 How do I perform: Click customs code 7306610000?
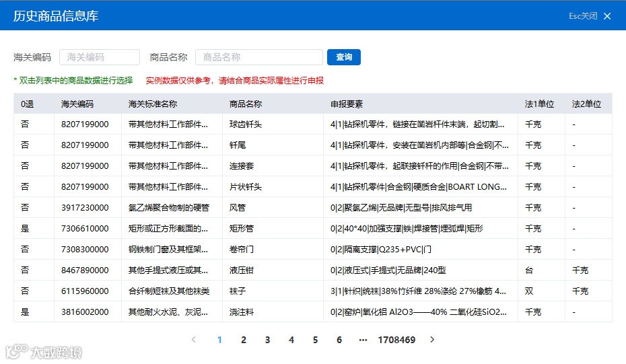coord(85,228)
